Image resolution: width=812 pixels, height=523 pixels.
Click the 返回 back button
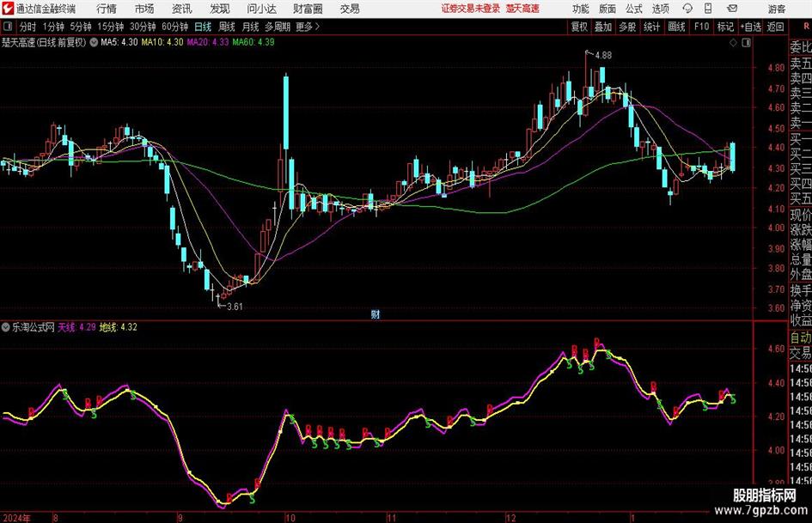(x=775, y=27)
